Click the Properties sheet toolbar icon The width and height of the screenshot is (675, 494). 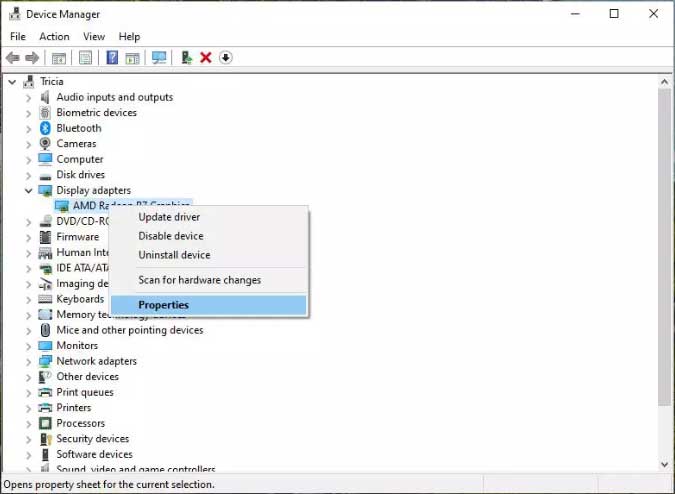tap(85, 58)
